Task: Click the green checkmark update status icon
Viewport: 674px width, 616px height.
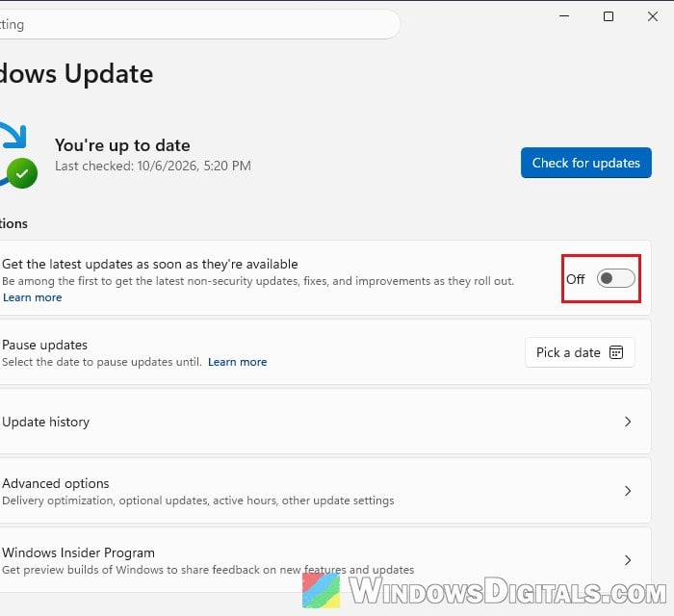Action: 22,173
